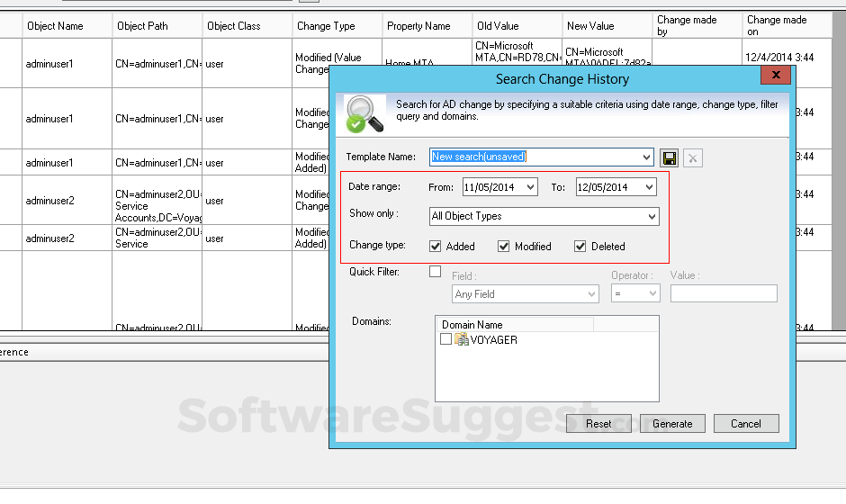Save the search template using floppy icon
The image size is (846, 504).
tap(669, 158)
